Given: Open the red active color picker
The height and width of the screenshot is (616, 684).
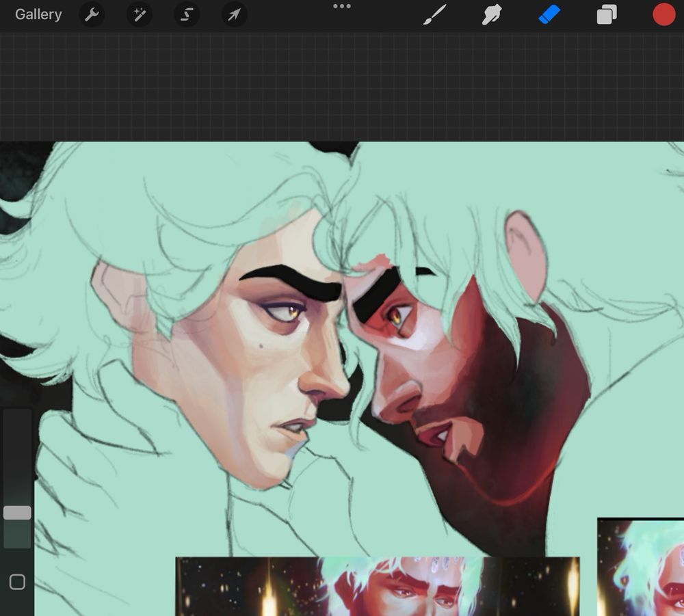Looking at the screenshot, I should [664, 14].
